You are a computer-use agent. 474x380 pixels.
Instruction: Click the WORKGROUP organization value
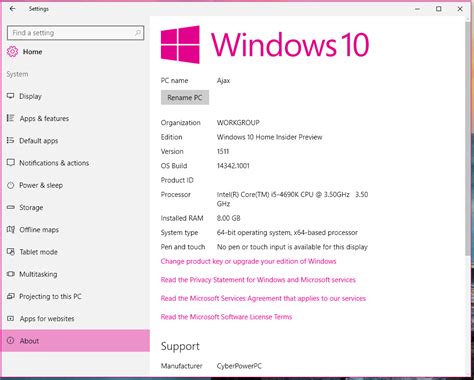pos(238,122)
